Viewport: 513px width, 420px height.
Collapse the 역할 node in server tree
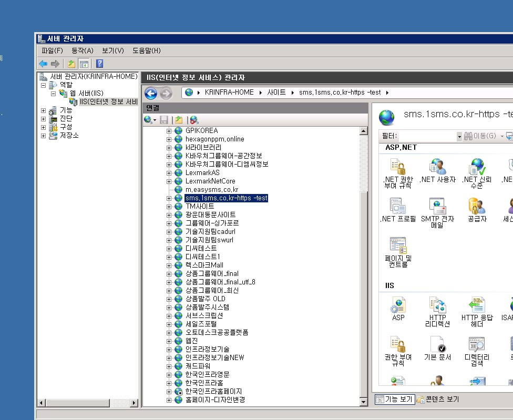coord(43,85)
